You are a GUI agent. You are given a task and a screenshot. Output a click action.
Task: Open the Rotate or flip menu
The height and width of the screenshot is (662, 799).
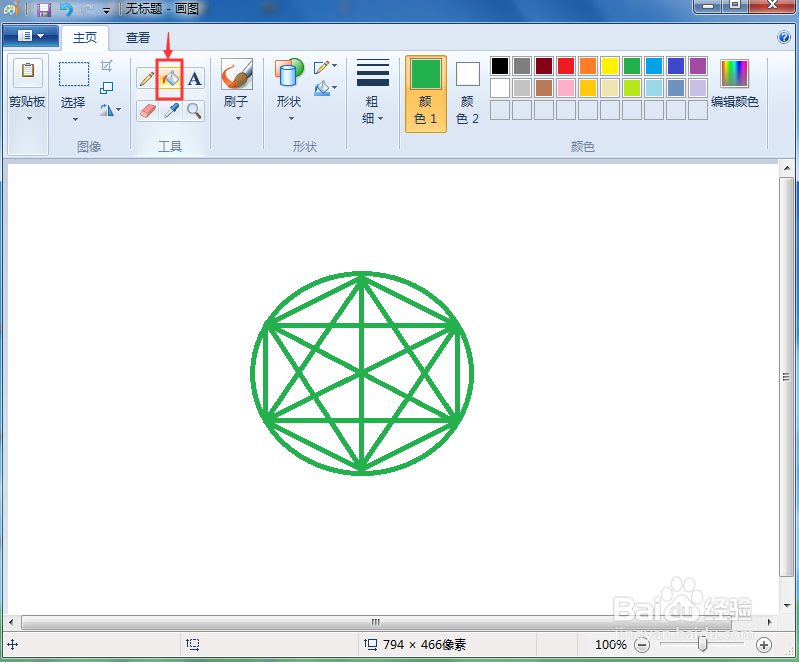click(110, 110)
